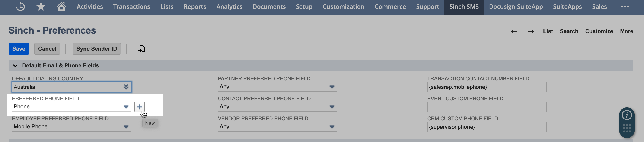Open the Vendor Preferred Phone Field dropdown
The image size is (644, 142).
[277, 126]
